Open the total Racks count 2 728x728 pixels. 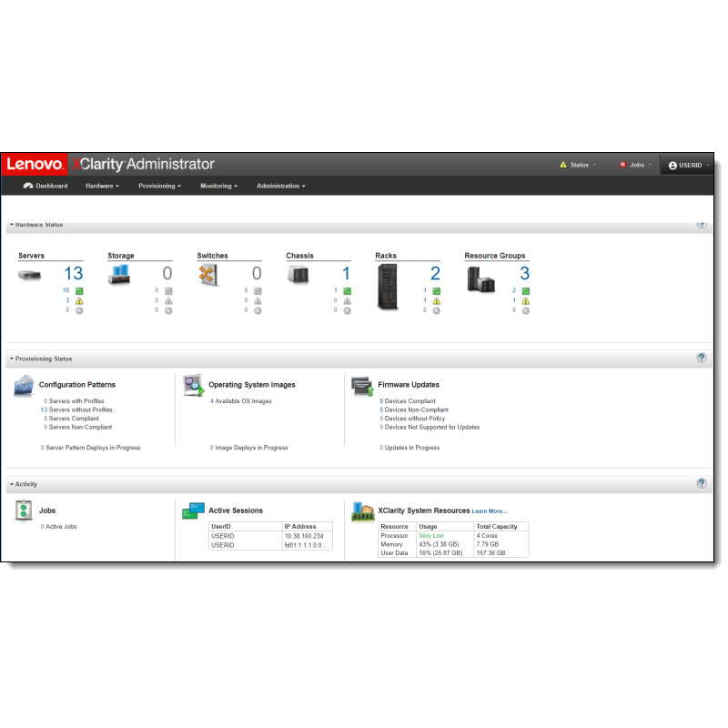click(435, 274)
